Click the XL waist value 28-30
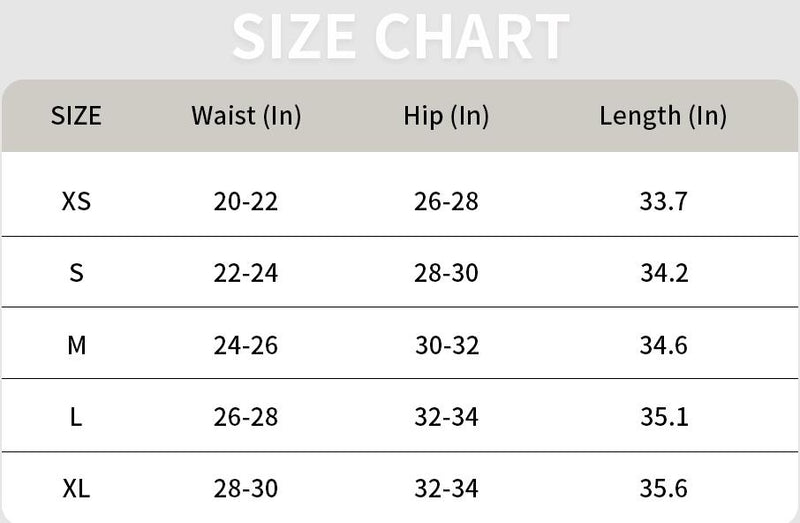The width and height of the screenshot is (800, 523). (246, 489)
